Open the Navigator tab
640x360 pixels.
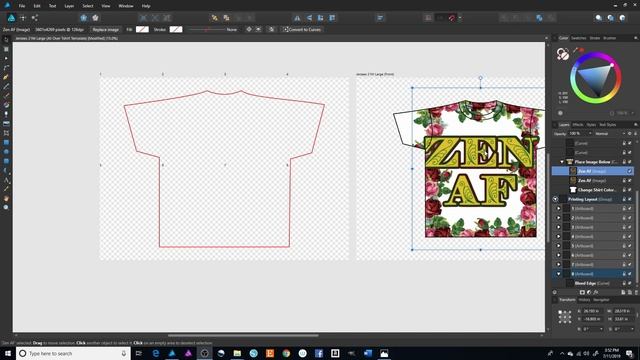click(601, 300)
